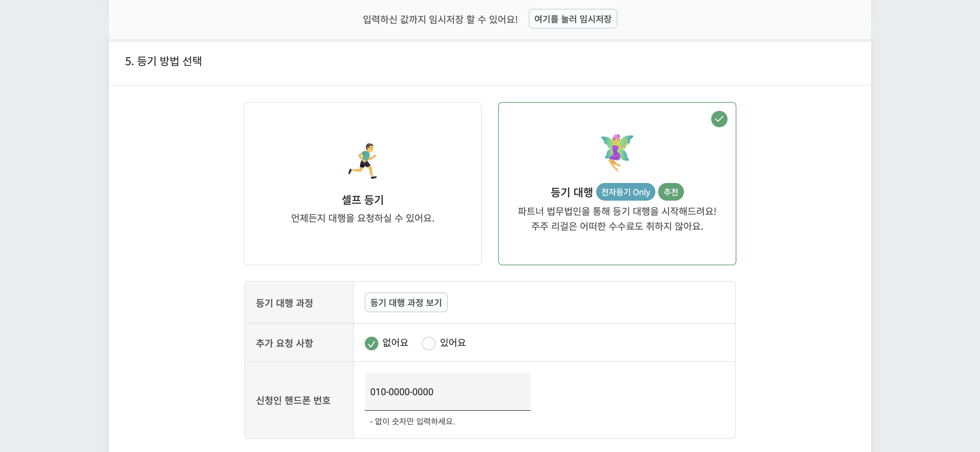Click the 없이 숫자만 입력하세요 hint text
The width and height of the screenshot is (980, 452).
(412, 421)
